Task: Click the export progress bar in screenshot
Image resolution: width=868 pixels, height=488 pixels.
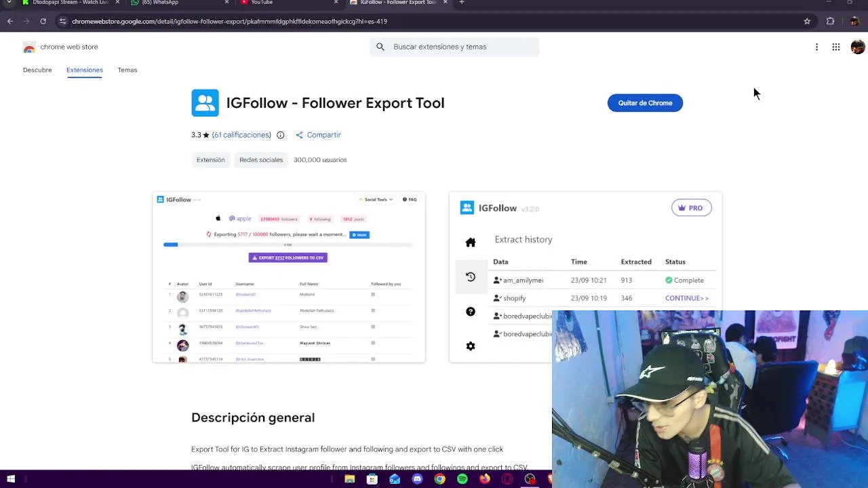Action: pyautogui.click(x=288, y=245)
